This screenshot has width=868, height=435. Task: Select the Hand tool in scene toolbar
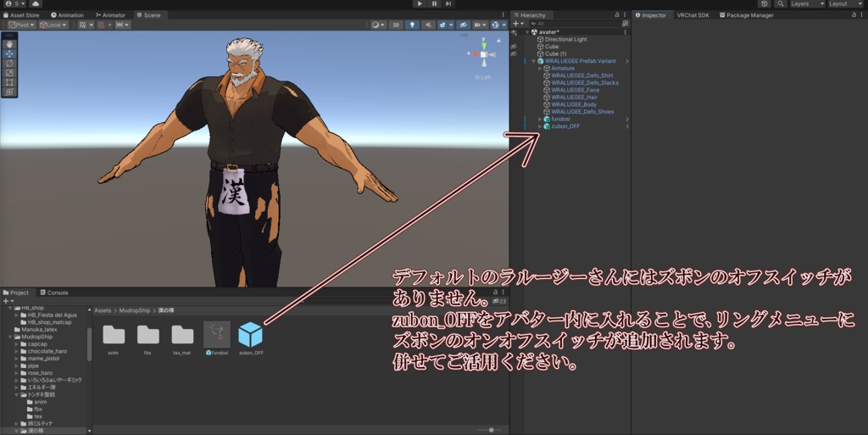pyautogui.click(x=9, y=44)
